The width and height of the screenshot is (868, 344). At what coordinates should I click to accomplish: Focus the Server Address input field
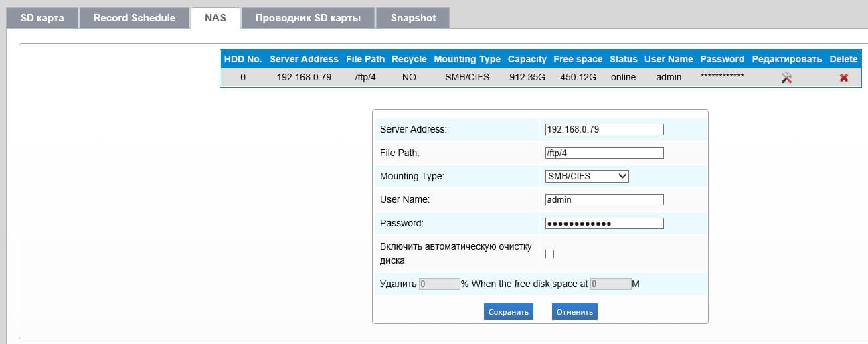(x=604, y=129)
